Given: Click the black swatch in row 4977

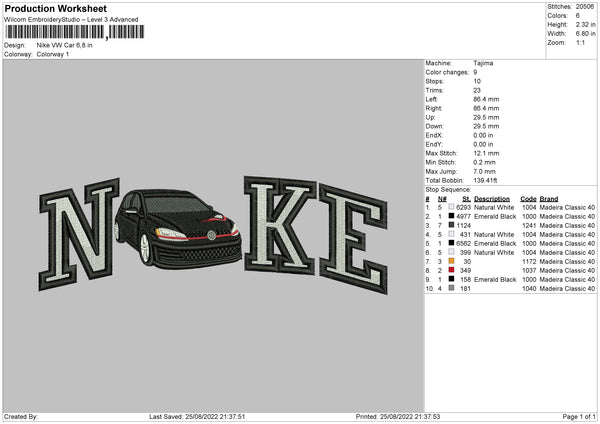Looking at the screenshot, I should 451,216.
